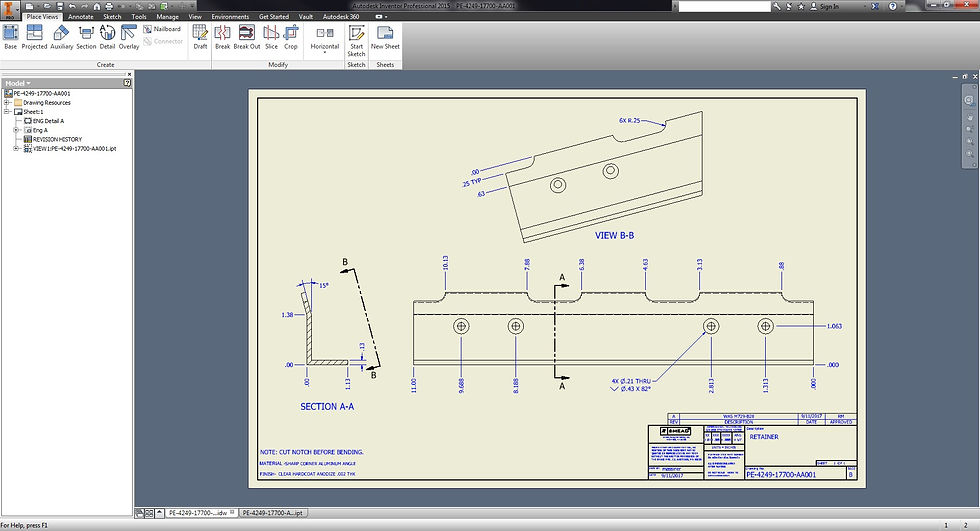Click the Start Sketch tool
This screenshot has height=531, width=980.
tap(356, 41)
